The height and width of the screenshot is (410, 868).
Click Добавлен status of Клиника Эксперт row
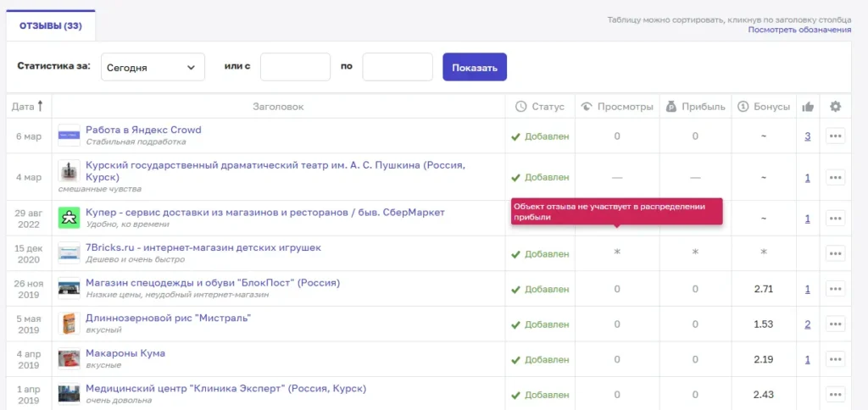click(540, 395)
